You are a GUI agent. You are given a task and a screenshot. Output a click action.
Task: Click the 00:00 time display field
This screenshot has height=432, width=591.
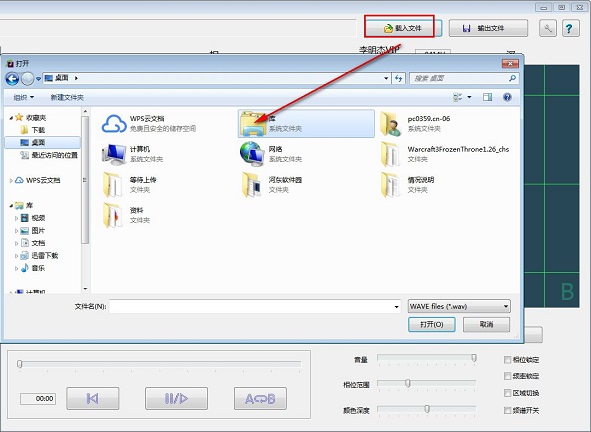[38, 398]
